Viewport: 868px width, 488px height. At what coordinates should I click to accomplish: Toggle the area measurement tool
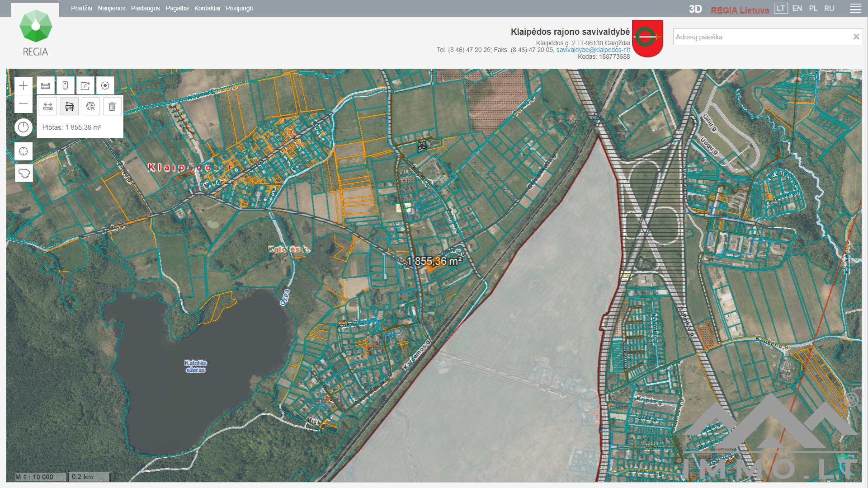70,107
